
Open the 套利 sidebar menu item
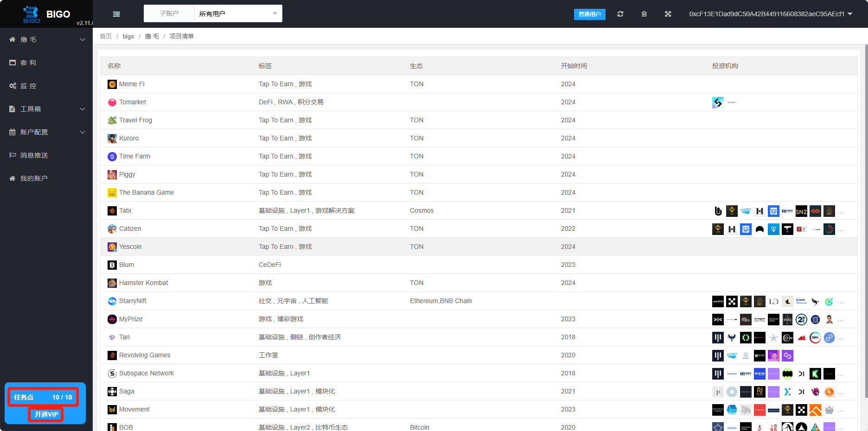pyautogui.click(x=46, y=63)
